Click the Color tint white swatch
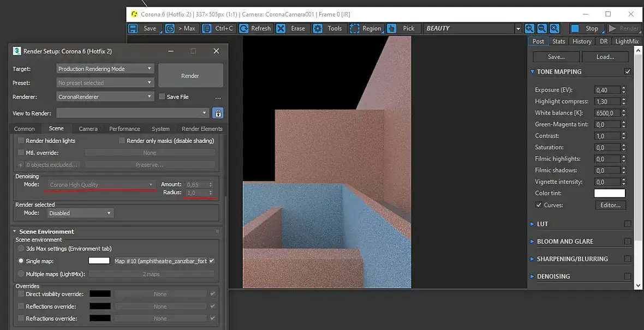The width and height of the screenshot is (644, 330). pos(610,193)
